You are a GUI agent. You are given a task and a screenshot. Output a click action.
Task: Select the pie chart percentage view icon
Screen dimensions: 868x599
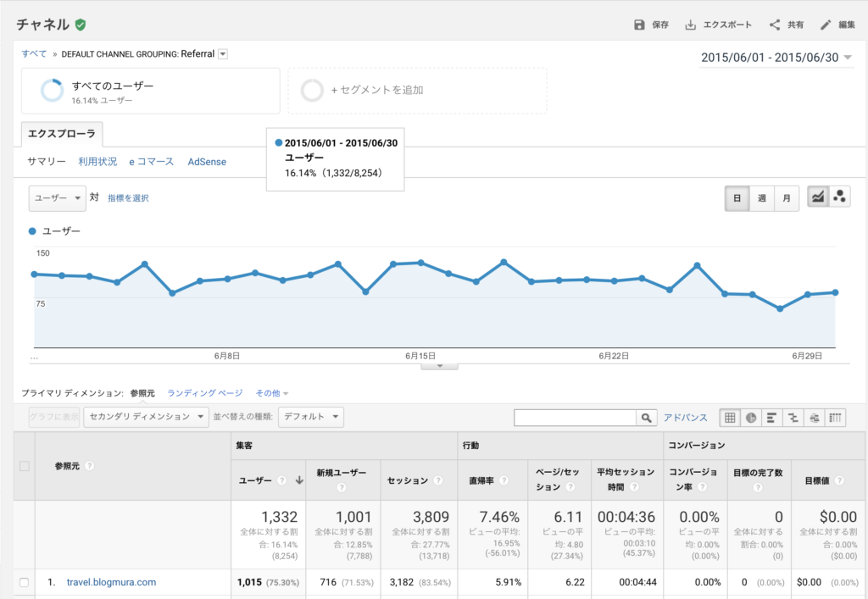coord(751,418)
